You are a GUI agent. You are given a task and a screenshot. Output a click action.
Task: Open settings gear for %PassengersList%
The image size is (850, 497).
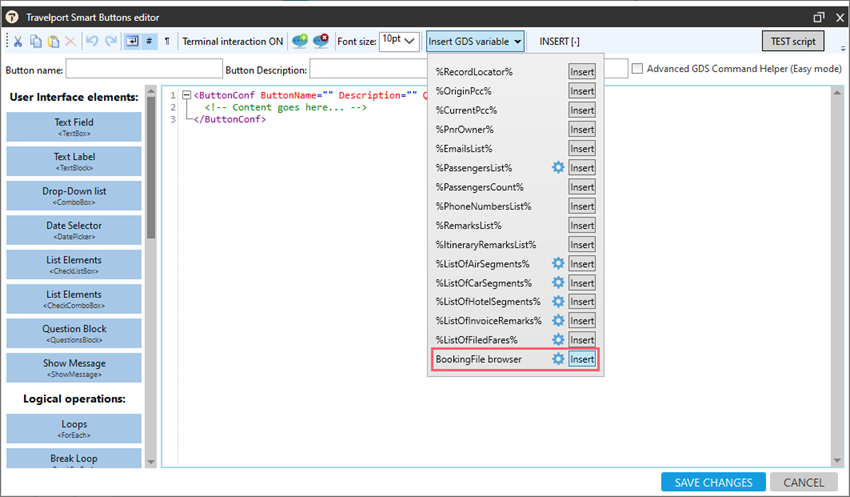pos(558,167)
